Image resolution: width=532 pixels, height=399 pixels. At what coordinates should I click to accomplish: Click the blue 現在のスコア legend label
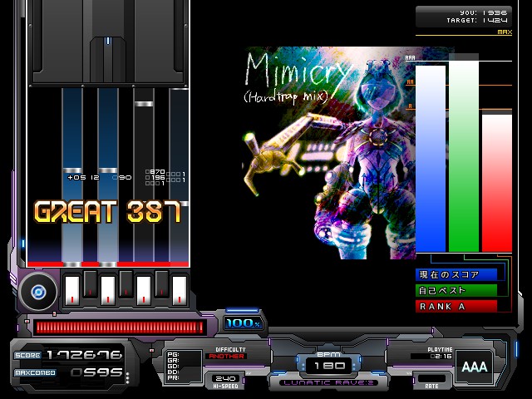[x=456, y=274]
